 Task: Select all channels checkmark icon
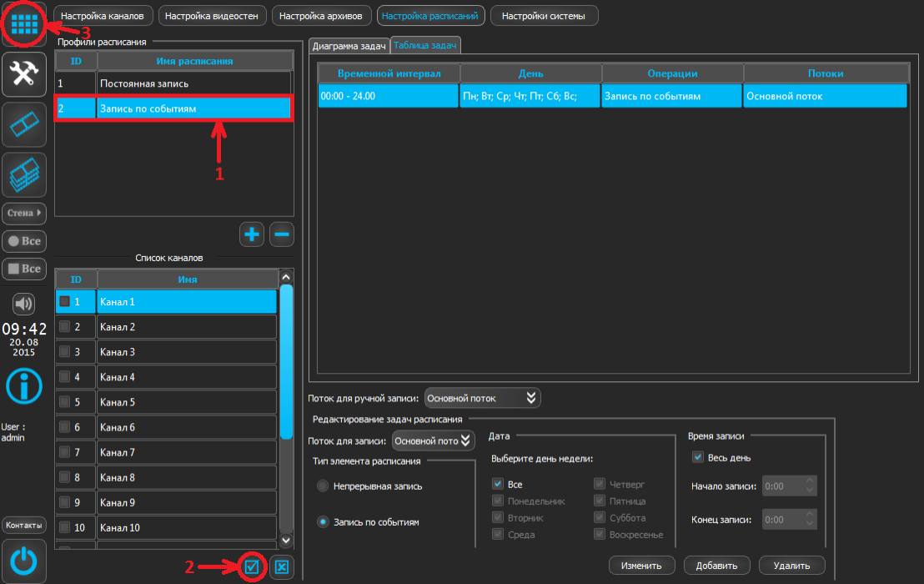click(252, 567)
